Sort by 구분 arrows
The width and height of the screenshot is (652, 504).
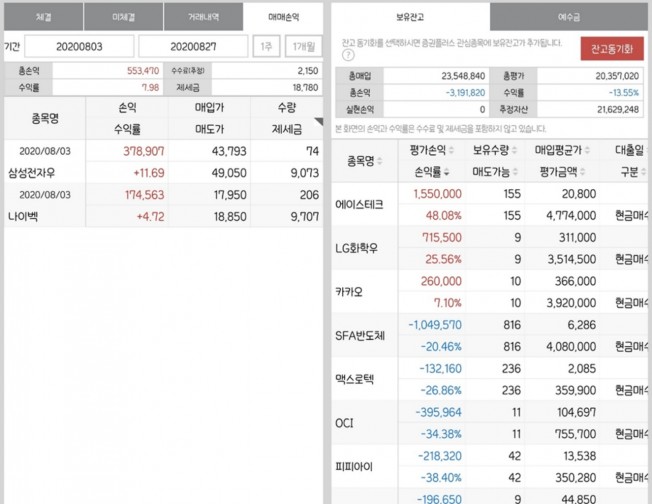[x=643, y=172]
